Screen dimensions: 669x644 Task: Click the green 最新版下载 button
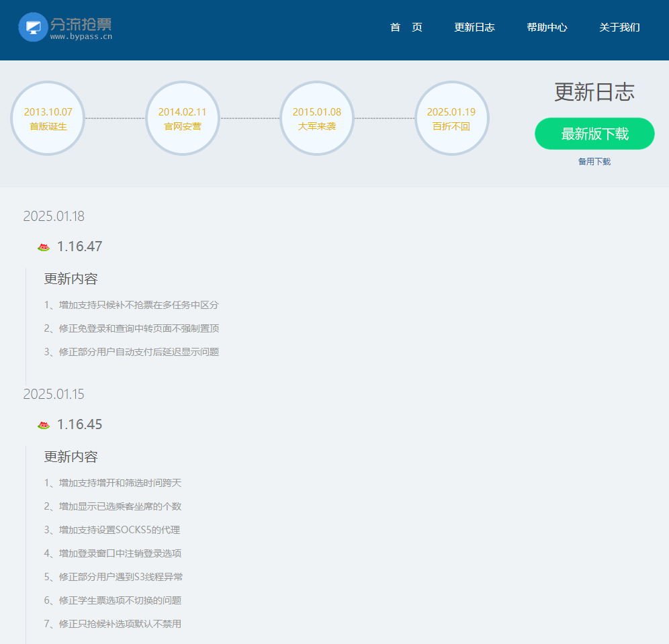click(594, 134)
